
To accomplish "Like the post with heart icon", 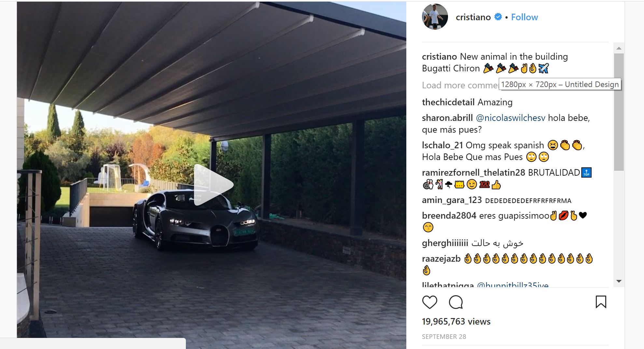I will [x=429, y=302].
